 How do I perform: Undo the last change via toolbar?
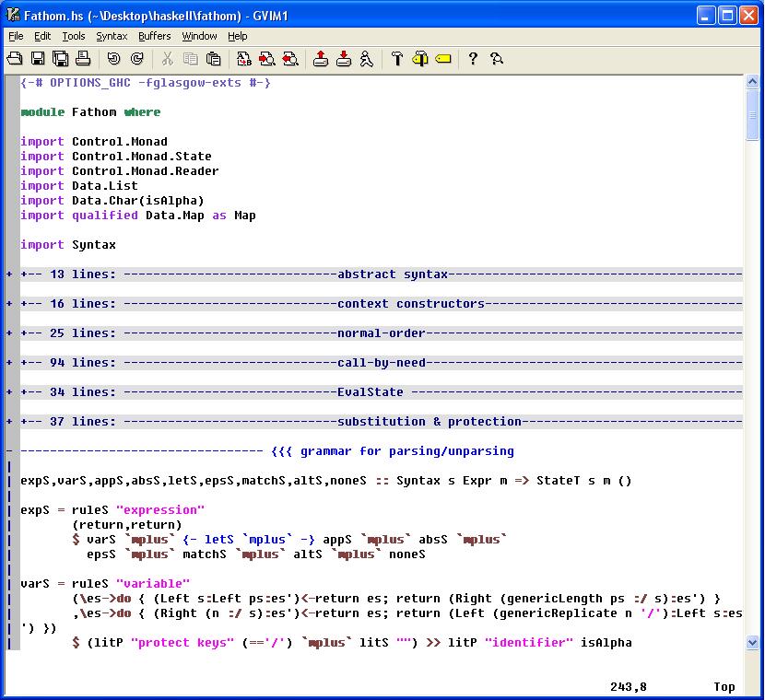click(x=113, y=59)
